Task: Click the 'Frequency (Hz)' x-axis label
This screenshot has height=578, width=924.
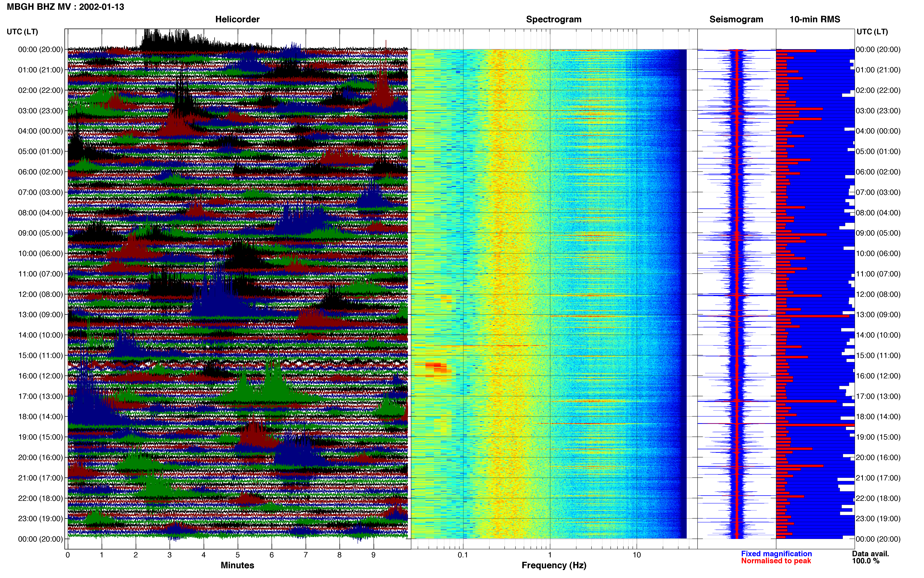Action: point(554,565)
